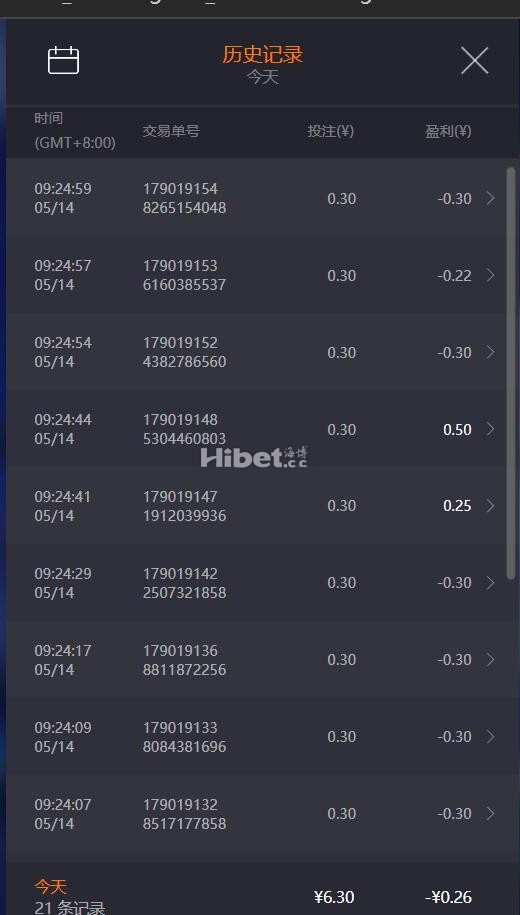The width and height of the screenshot is (520, 915).
Task: Close the history records panel
Action: (x=474, y=60)
